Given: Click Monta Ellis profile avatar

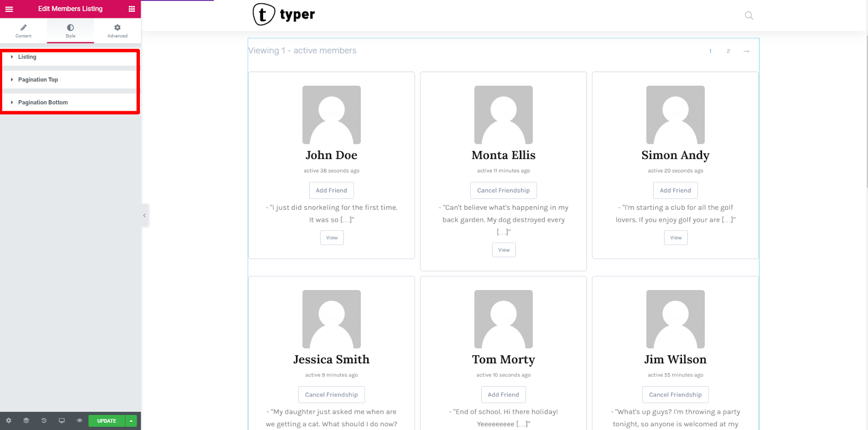Looking at the screenshot, I should [x=503, y=115].
